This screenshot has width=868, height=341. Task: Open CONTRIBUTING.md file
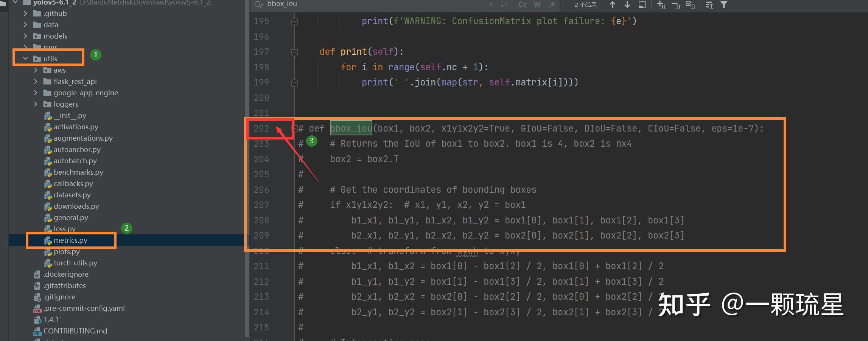click(x=75, y=331)
